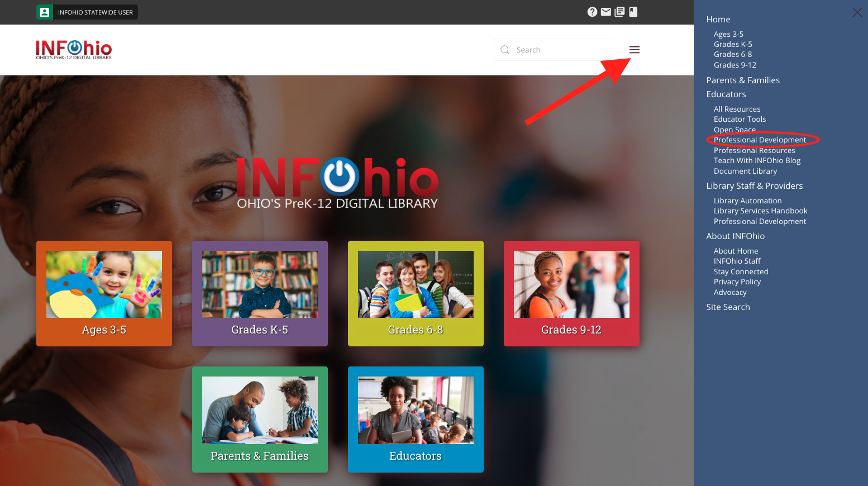This screenshot has width=868, height=486.
Task: Open INFOhio Staff link
Action: pyautogui.click(x=737, y=261)
